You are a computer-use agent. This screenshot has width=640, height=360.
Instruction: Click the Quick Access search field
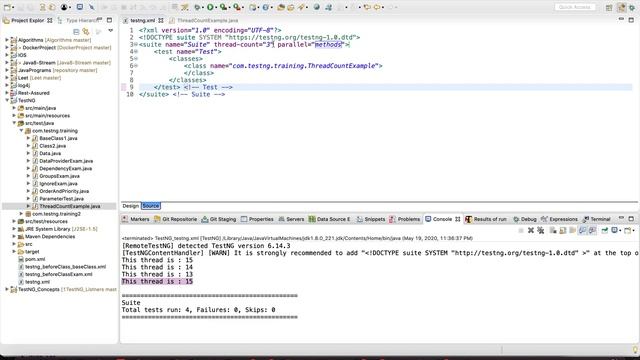pos(575,7)
